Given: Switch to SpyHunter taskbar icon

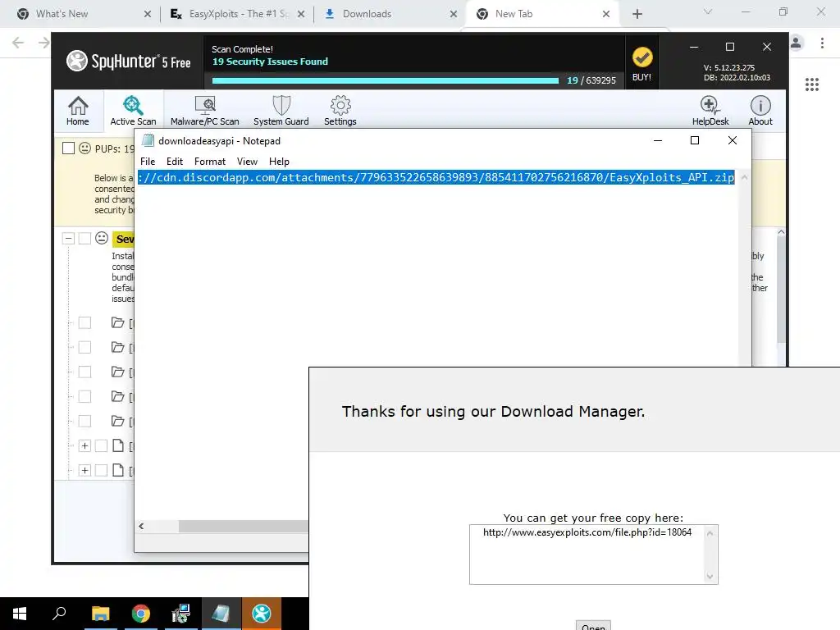Looking at the screenshot, I should point(262,614).
